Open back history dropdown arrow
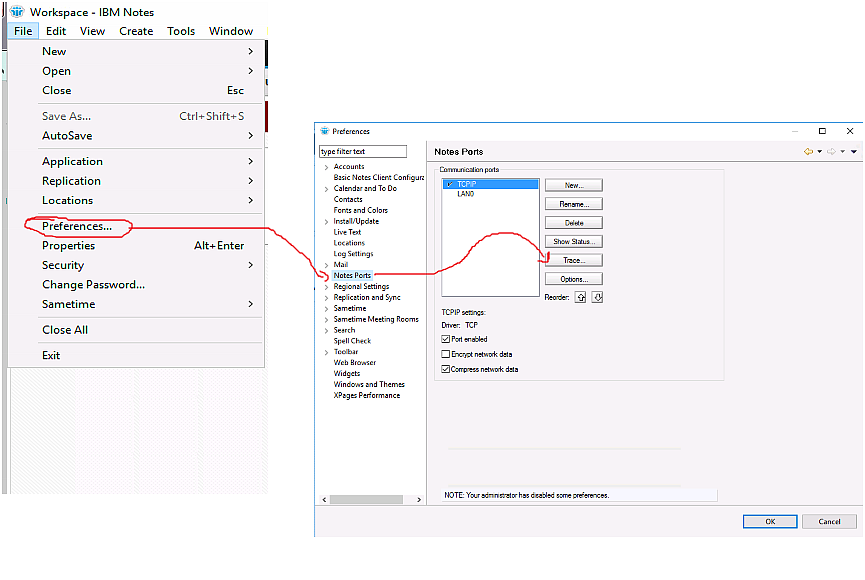Viewport: 865px width, 580px height. tap(820, 151)
